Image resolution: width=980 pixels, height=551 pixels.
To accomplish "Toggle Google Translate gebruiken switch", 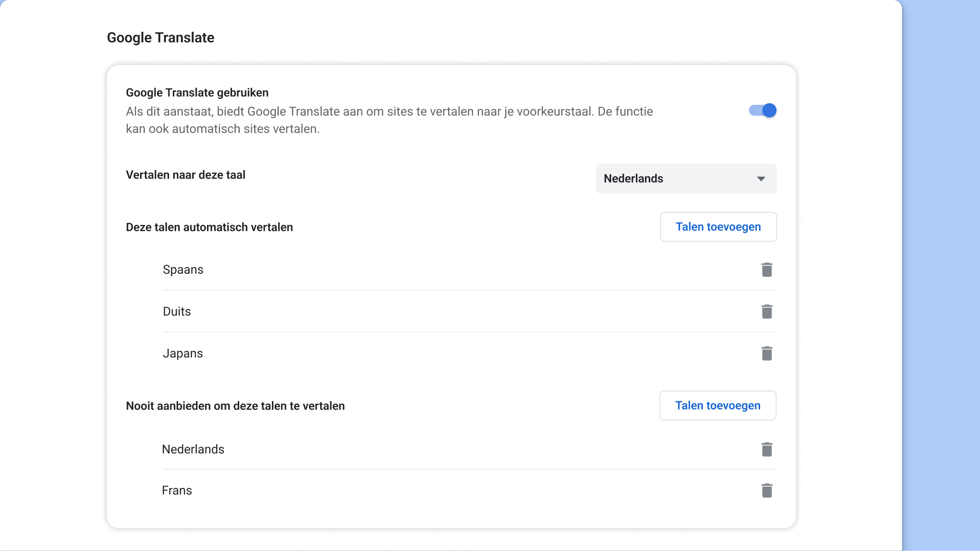I will (762, 111).
